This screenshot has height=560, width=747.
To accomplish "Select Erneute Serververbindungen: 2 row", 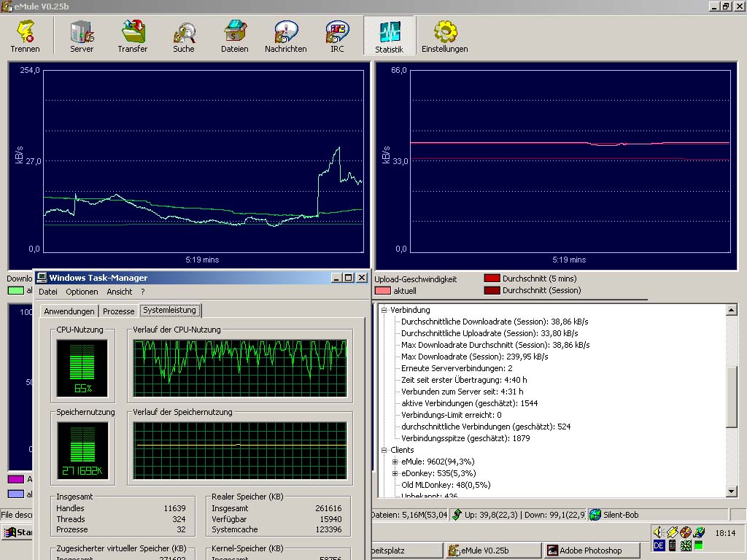I will (457, 368).
